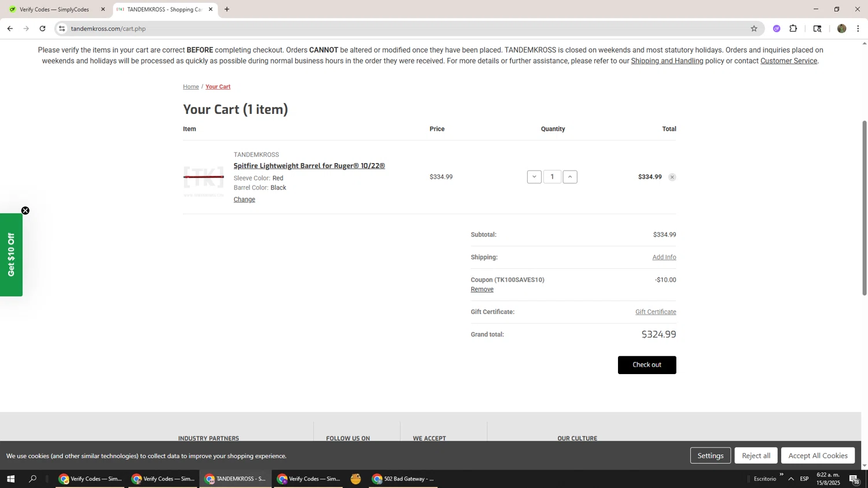The height and width of the screenshot is (488, 868).
Task: Open Spitfire Lightweight Barrel product page
Action: [309, 166]
